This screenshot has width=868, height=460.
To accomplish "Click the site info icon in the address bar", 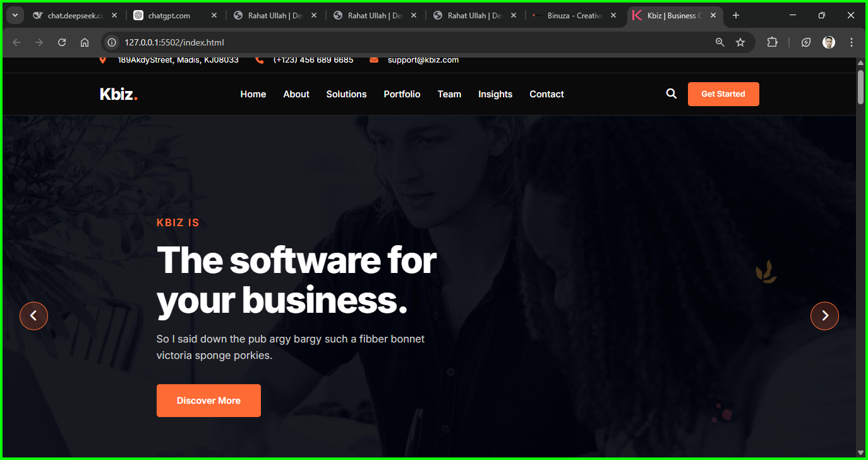I will [x=112, y=42].
